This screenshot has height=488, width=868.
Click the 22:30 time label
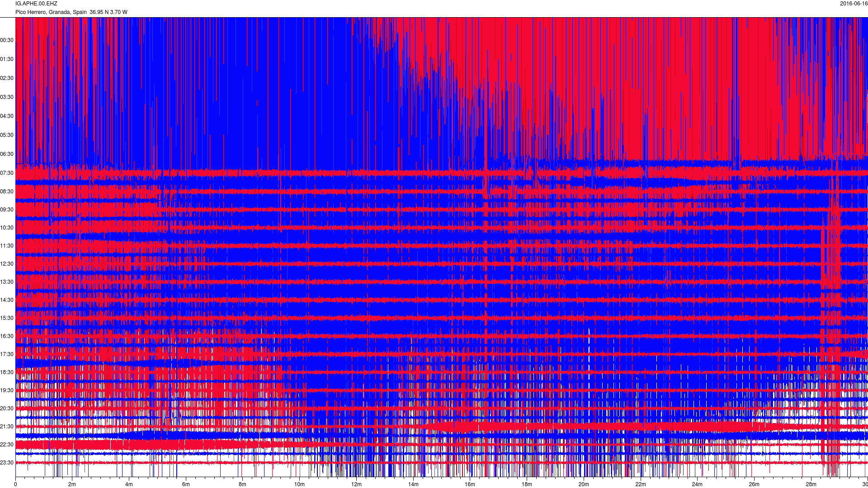(7, 445)
